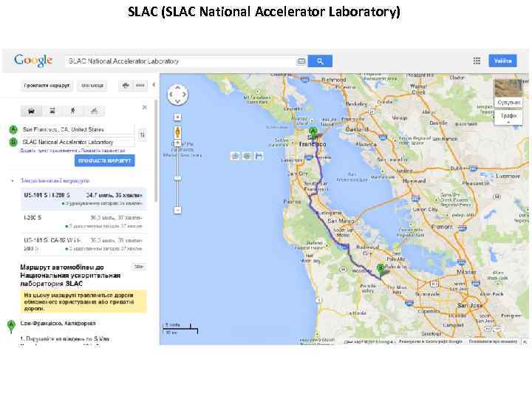Click the 'Livermore' label on map

tap(508, 176)
